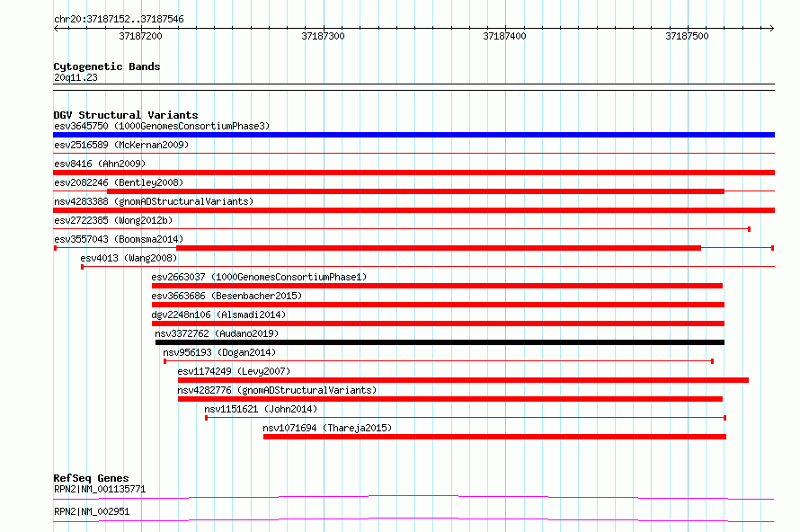Open the DGV Structural Variants track heading
The image size is (800, 532).
tap(126, 115)
